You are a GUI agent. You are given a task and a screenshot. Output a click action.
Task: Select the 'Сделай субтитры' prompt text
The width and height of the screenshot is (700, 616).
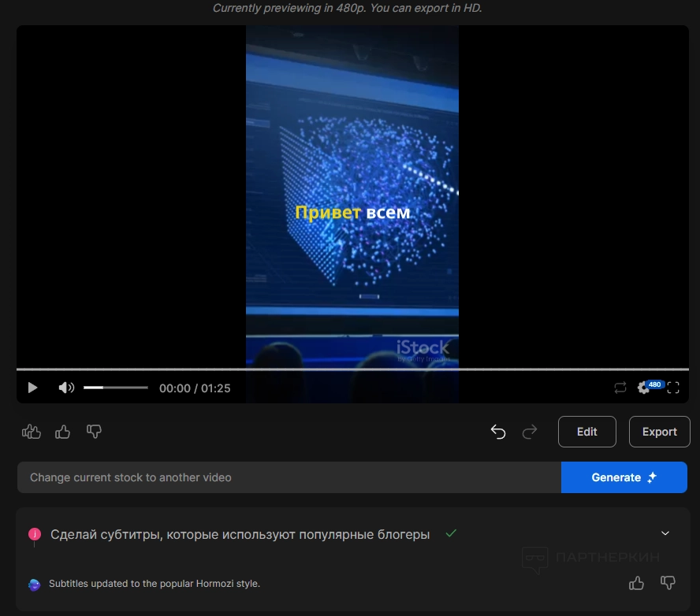240,534
